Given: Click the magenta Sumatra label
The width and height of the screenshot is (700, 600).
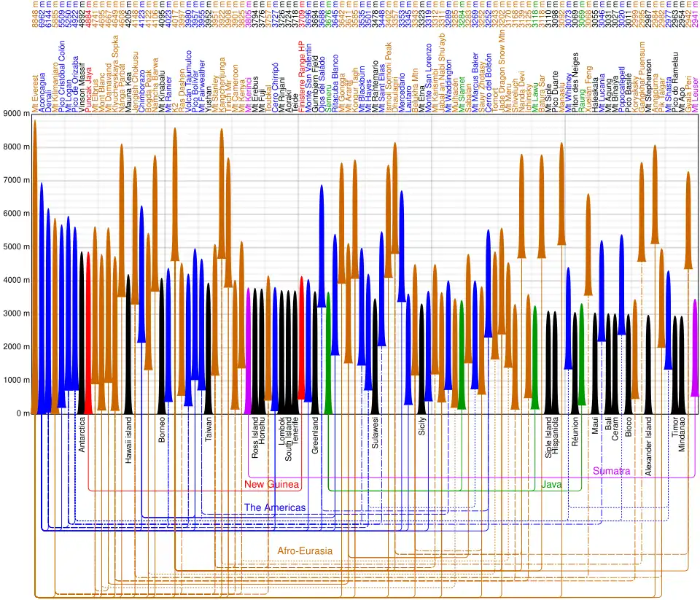Looking at the screenshot, I should point(611,472).
